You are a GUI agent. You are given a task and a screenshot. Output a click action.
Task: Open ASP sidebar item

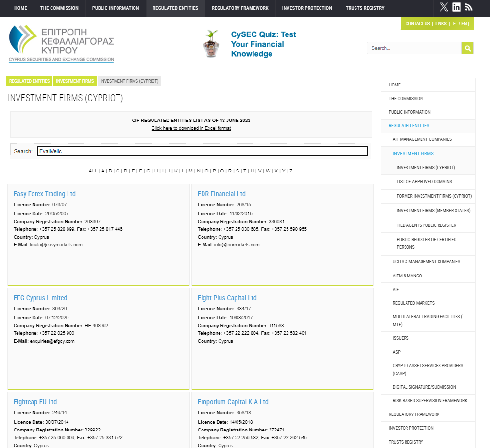tap(428, 352)
